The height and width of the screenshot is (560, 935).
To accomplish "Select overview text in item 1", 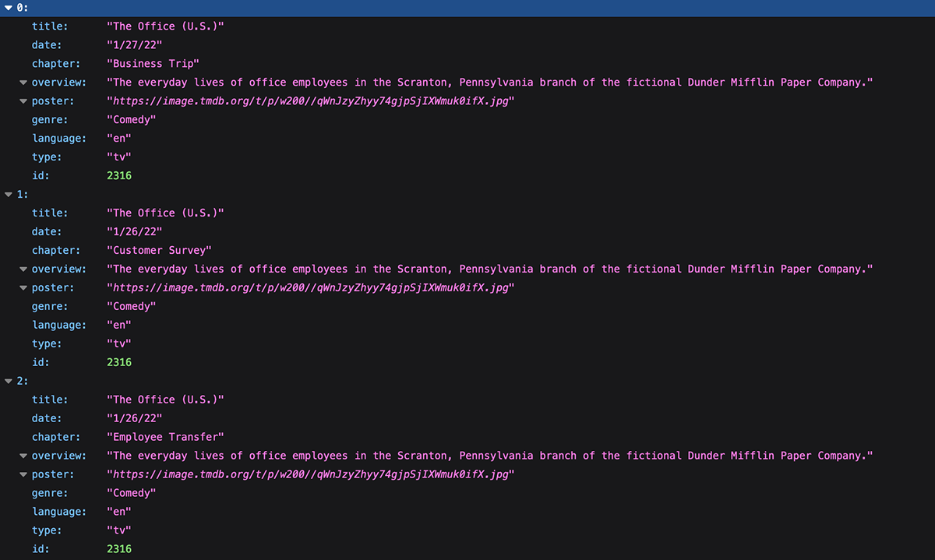I will tap(490, 269).
